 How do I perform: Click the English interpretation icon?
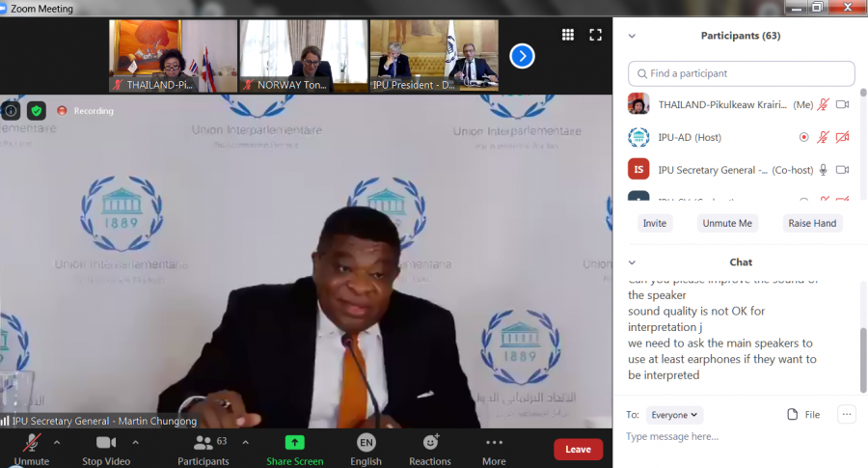coord(366,443)
